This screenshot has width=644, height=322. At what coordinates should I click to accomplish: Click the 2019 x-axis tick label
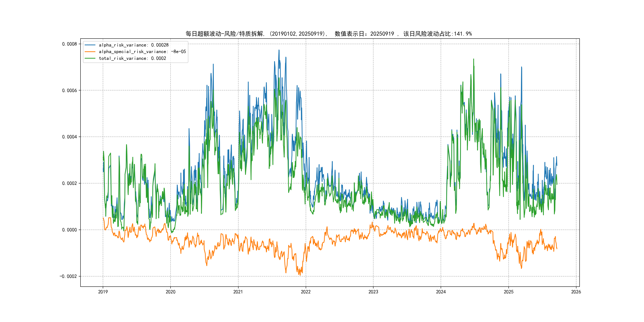click(x=103, y=292)
